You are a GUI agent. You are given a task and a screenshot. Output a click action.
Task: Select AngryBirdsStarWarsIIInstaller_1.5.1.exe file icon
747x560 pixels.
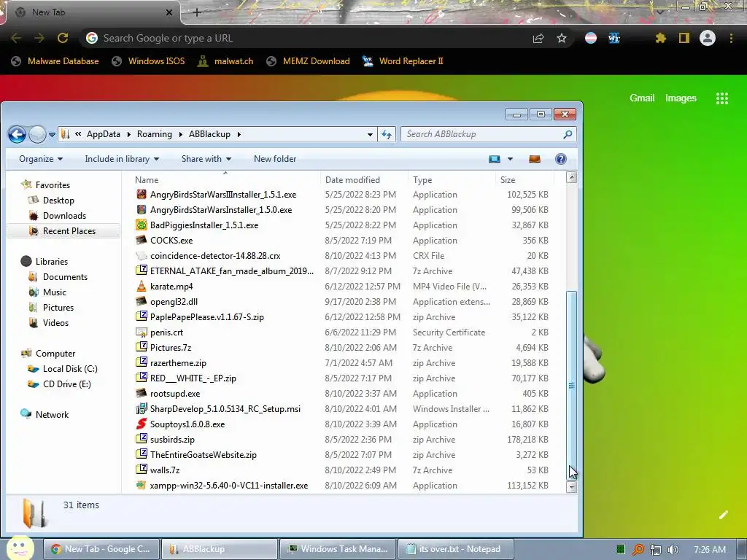(142, 194)
